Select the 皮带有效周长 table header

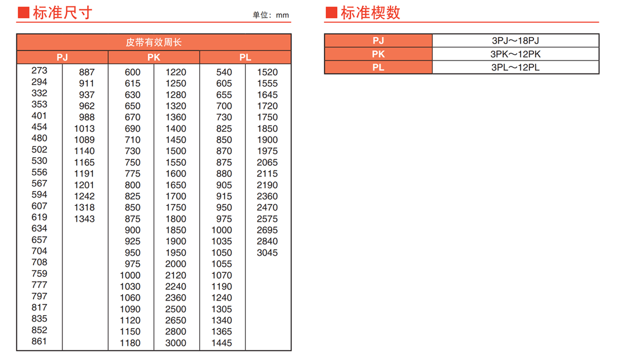pos(154,42)
